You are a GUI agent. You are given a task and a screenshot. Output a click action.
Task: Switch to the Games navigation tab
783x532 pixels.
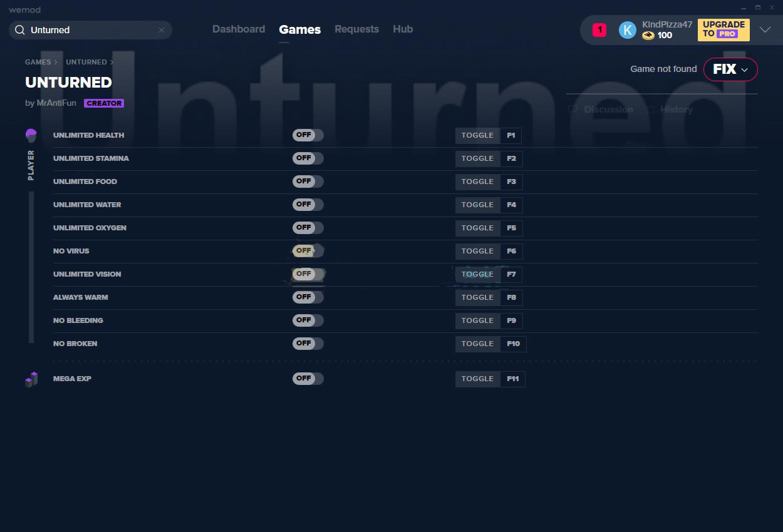299,29
